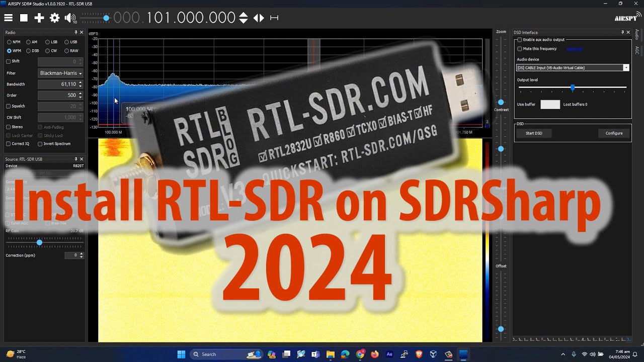Screen dimensions: 644x362
Task: Toggle the Invert Spectrum checkbox
Action: pyautogui.click(x=40, y=144)
